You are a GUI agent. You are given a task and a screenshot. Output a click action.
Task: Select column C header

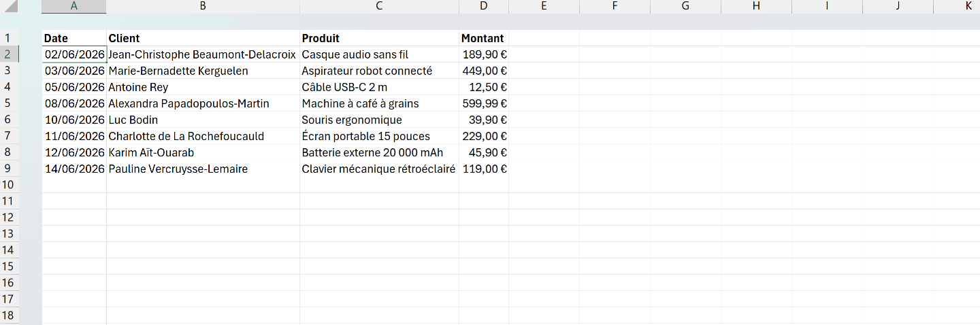379,6
